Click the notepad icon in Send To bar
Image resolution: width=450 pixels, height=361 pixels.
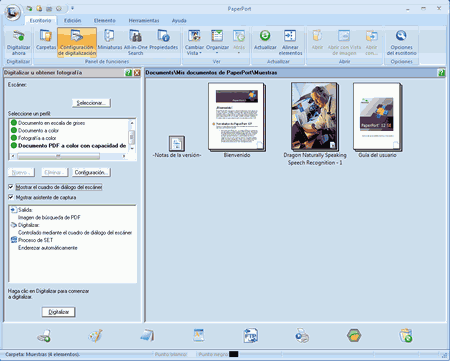147,336
